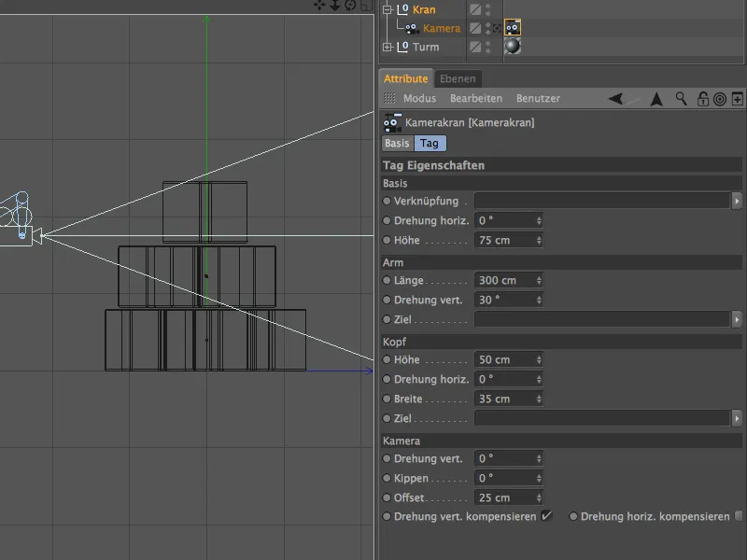The height and width of the screenshot is (560, 747).
Task: Toggle keyframe dot for Kippen
Action: click(387, 478)
